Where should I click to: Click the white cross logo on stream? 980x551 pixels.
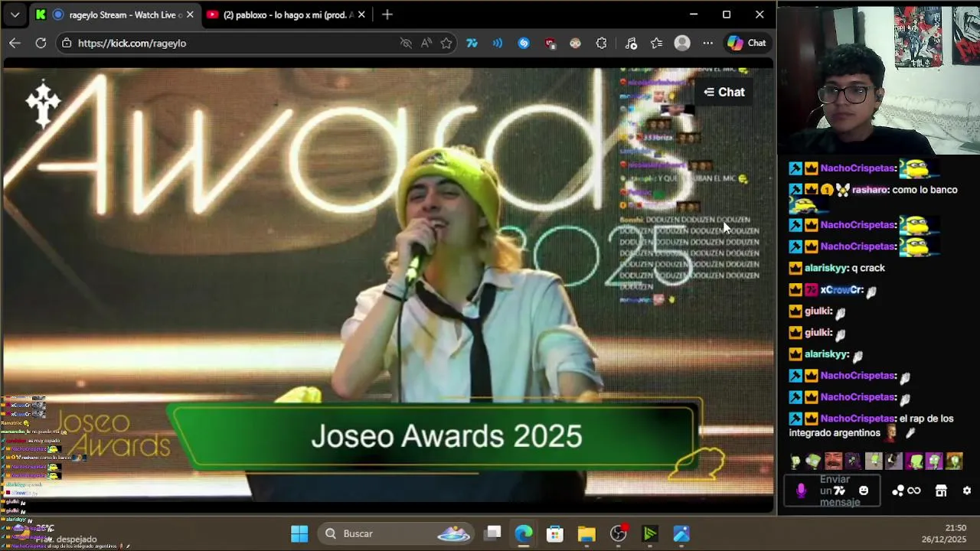(43, 103)
